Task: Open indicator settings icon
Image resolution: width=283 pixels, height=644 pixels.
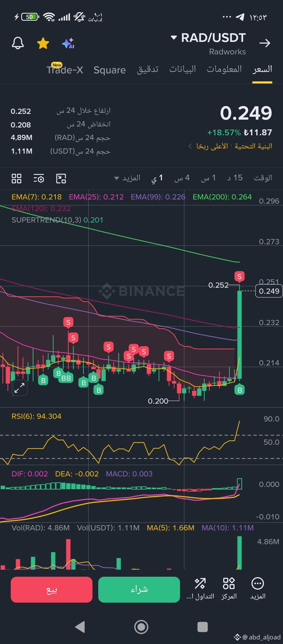Action: coord(39,179)
